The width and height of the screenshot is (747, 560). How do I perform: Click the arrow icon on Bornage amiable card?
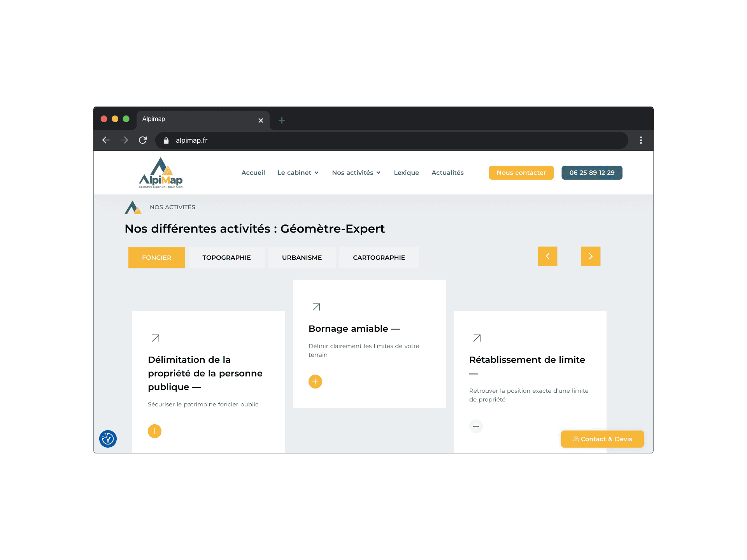(316, 307)
